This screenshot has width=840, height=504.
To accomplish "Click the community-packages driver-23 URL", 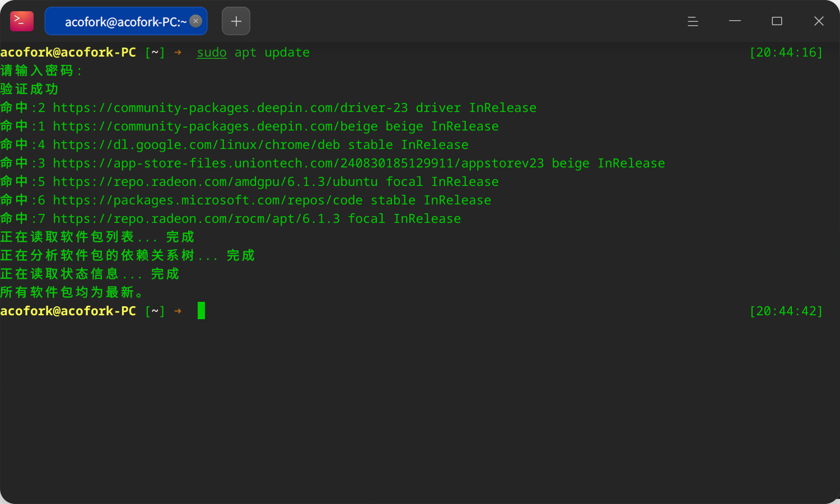I will coord(230,108).
